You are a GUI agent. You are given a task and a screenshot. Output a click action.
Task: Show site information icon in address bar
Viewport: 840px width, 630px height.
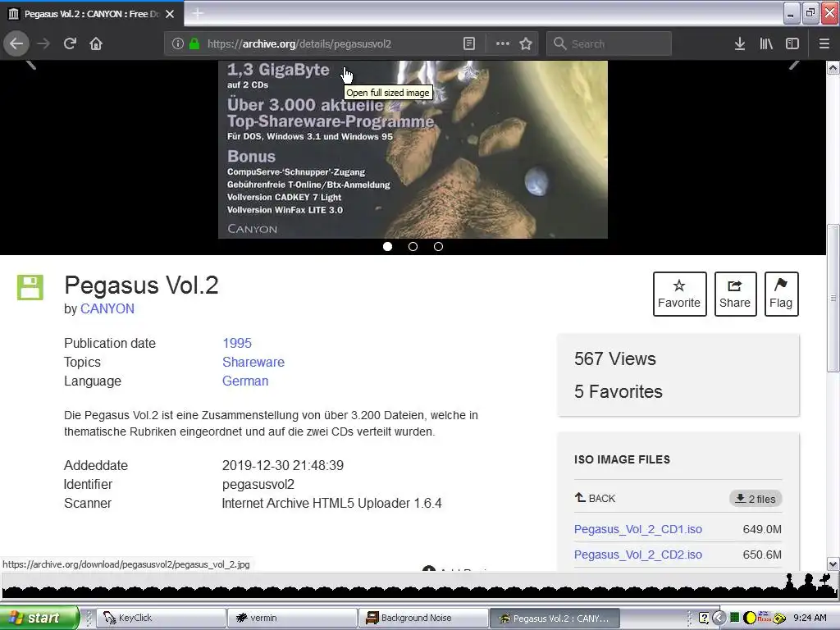[x=178, y=43]
